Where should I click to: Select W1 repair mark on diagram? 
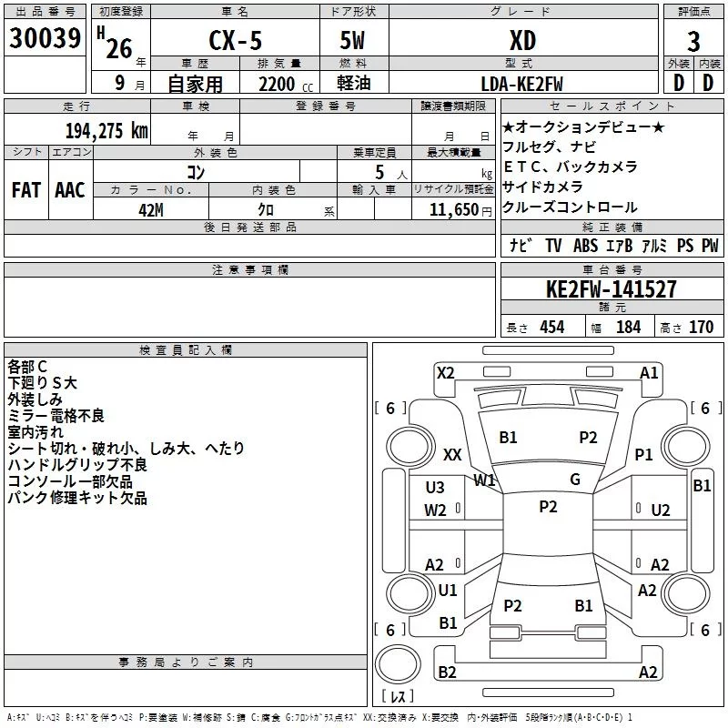pos(484,480)
